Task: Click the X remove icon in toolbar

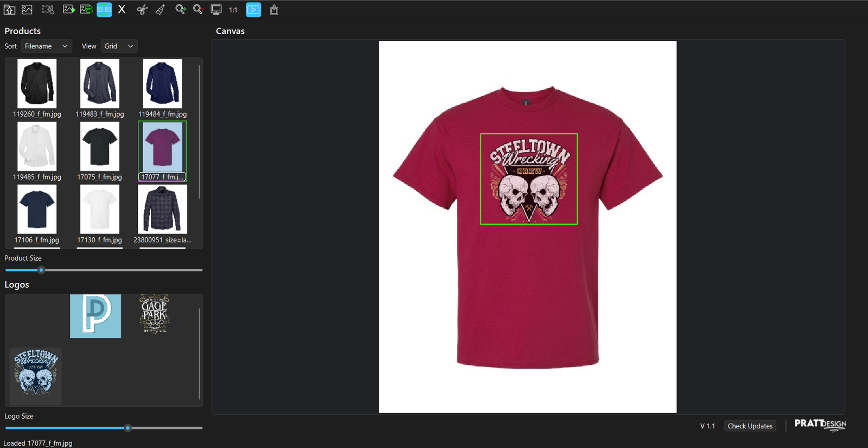Action: (122, 10)
